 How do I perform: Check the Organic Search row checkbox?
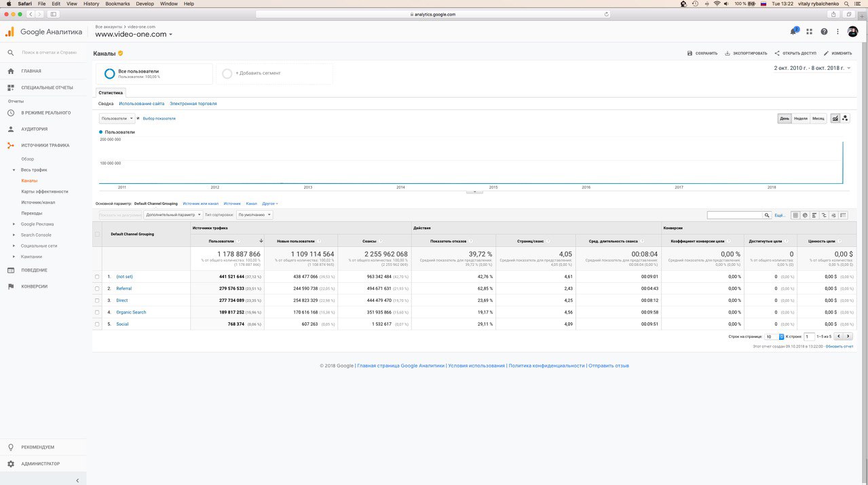[97, 312]
